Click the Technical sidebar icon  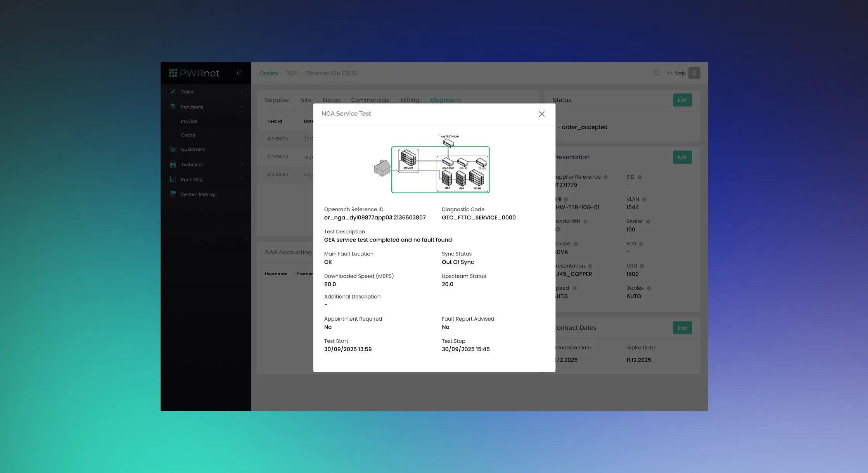[173, 164]
